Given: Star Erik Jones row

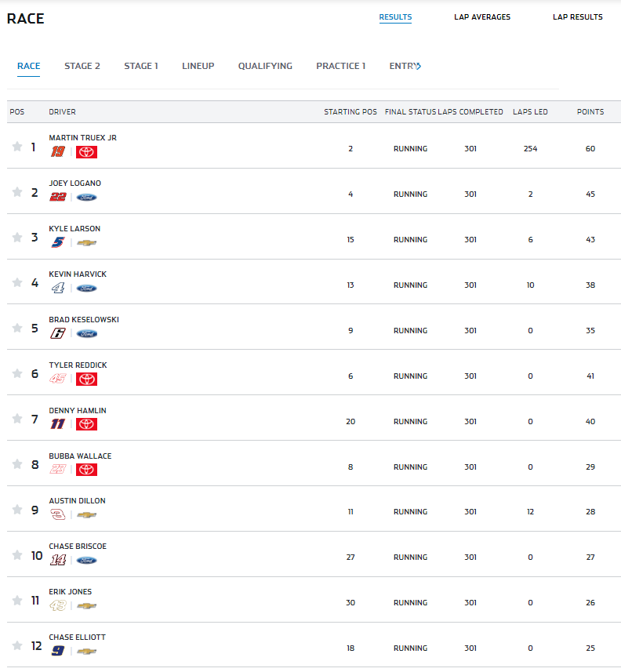Looking at the screenshot, I should click(17, 600).
